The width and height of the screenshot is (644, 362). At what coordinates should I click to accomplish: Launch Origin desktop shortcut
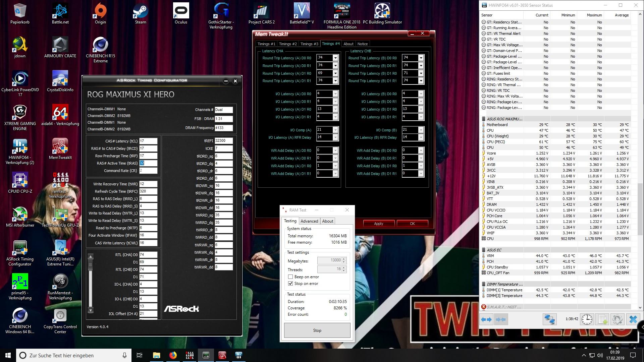tap(100, 14)
